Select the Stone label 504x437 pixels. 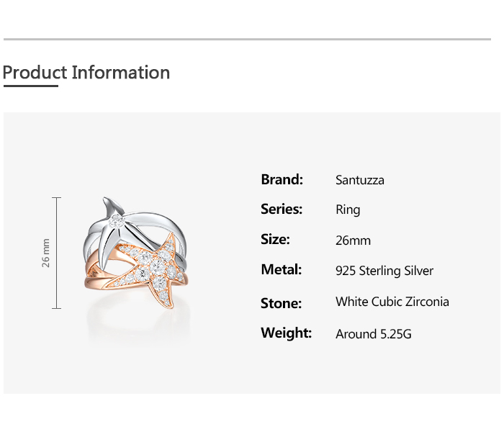point(281,303)
